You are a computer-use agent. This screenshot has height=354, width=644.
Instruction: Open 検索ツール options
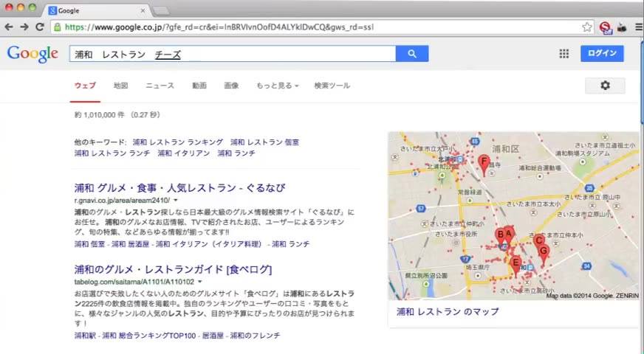[x=332, y=86]
